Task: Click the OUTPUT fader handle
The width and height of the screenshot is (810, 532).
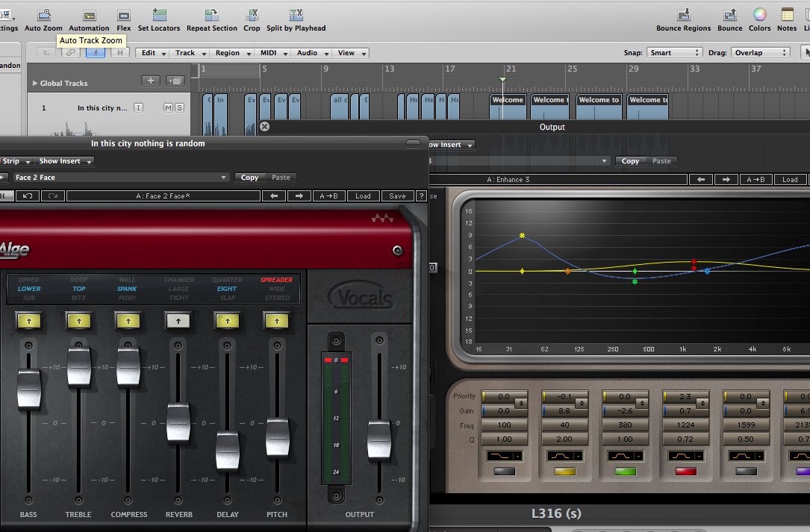Action: pyautogui.click(x=379, y=440)
